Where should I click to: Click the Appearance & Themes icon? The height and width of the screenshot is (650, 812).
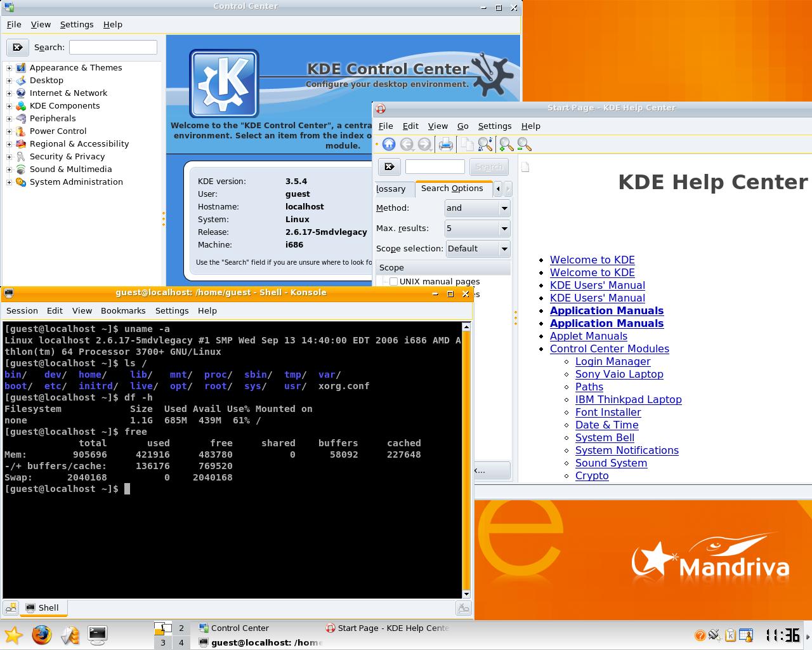[21, 67]
